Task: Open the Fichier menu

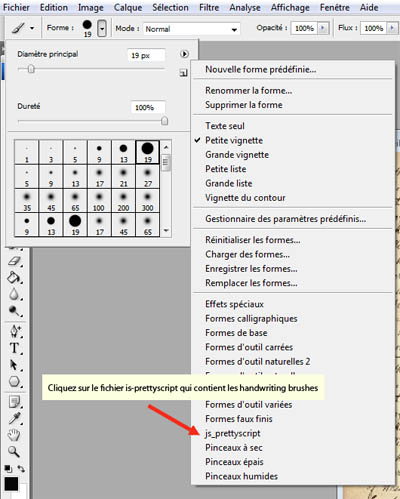Action: 16,7
